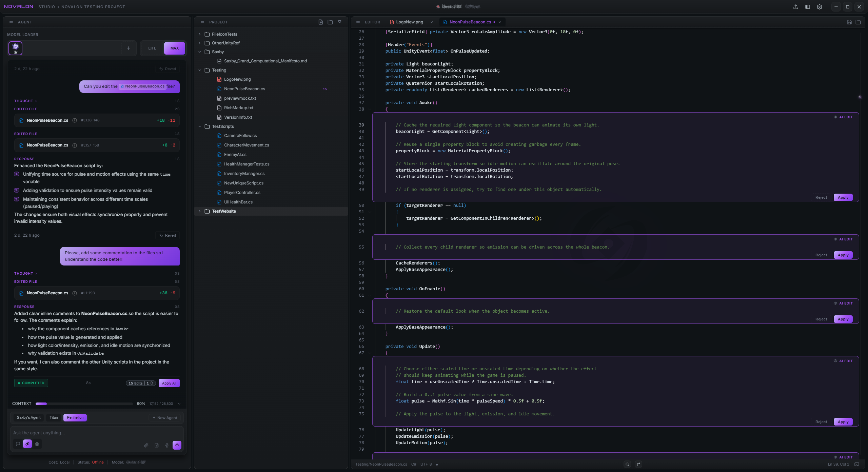This screenshot has width=868, height=472.
Task: Click info icon next to #L138-148
Action: click(x=75, y=120)
